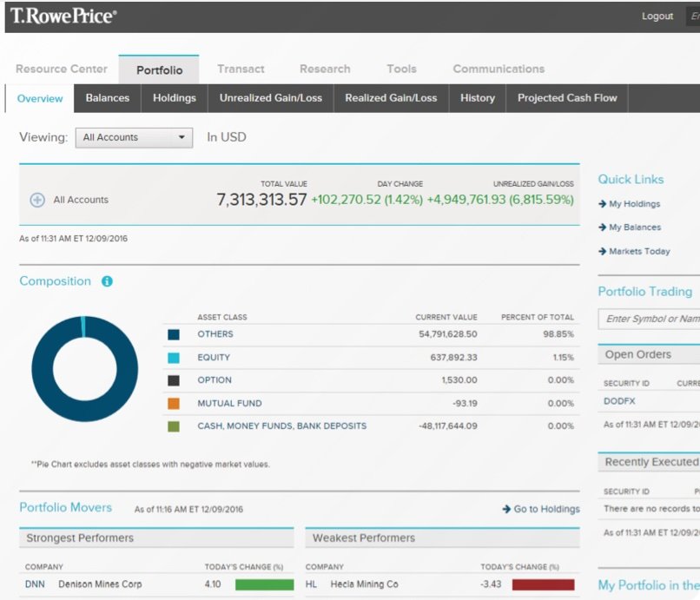Open the Viewing All Accounts dropdown
Viewport: 700px width, 600px height.
click(134, 137)
